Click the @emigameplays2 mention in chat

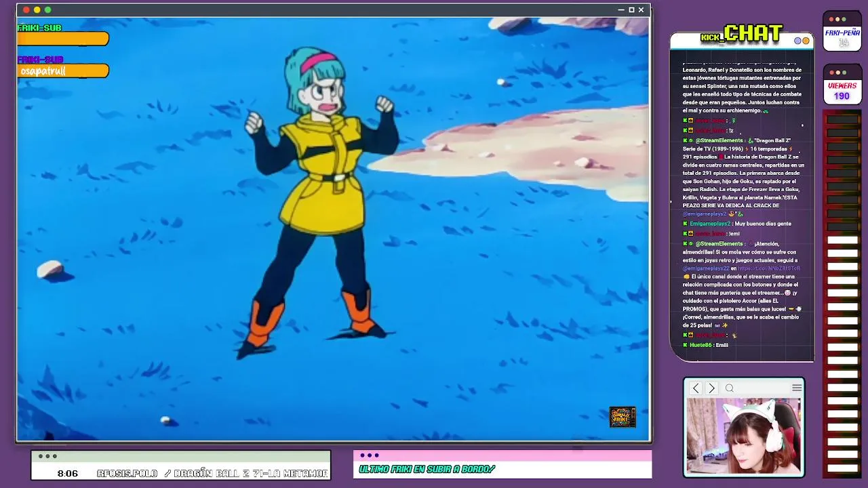tap(706, 214)
